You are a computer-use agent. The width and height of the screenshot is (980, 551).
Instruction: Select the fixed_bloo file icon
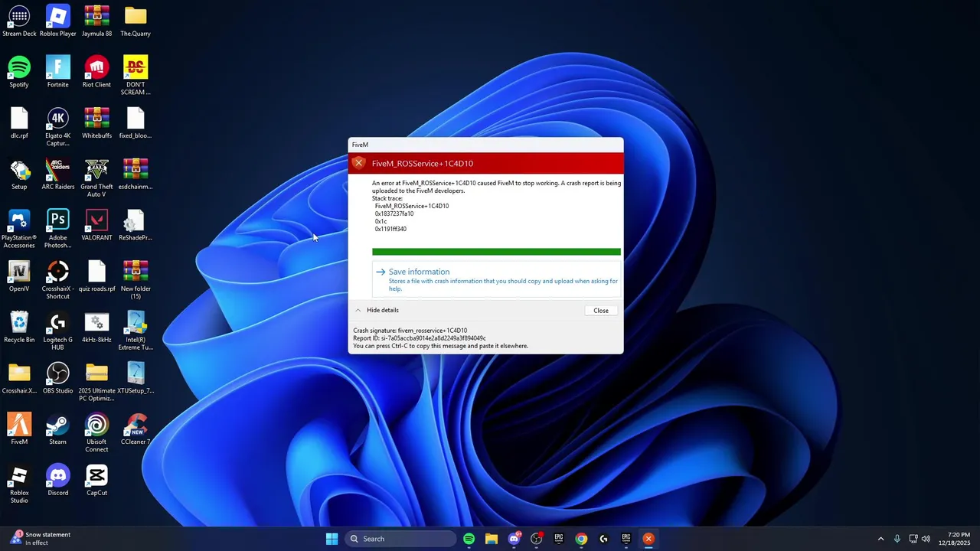click(x=136, y=123)
